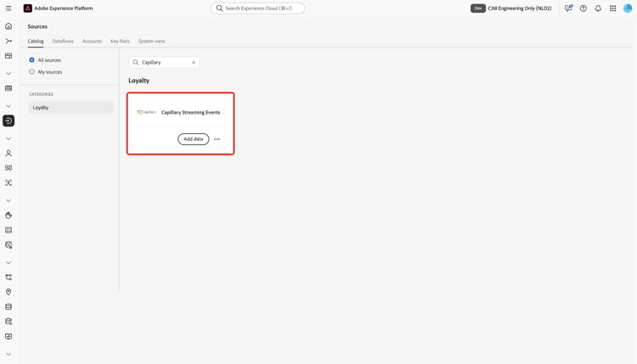The height and width of the screenshot is (364, 637).
Task: Click the Capillary Streaming Events title
Action: 190,112
